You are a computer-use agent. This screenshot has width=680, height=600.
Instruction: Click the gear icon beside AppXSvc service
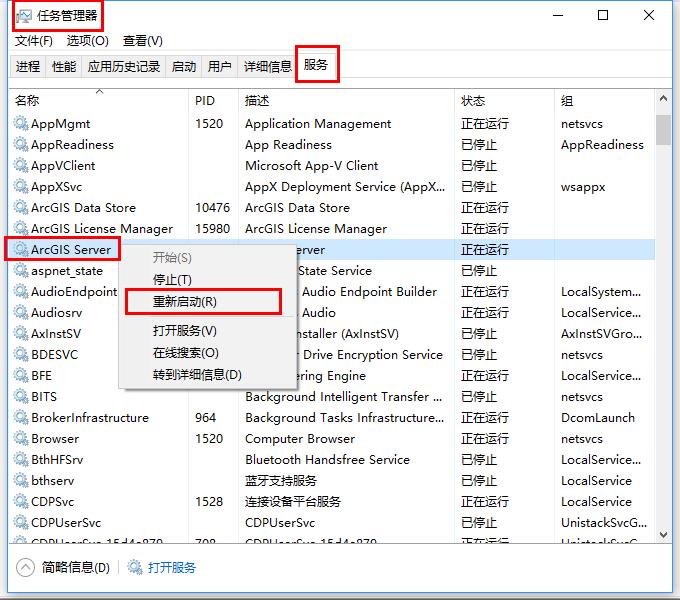point(20,186)
